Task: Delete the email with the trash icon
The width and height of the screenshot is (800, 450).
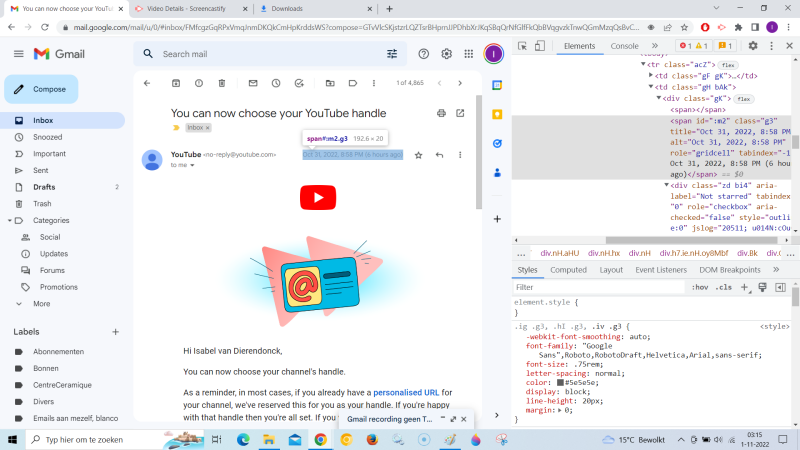Action: click(222, 83)
